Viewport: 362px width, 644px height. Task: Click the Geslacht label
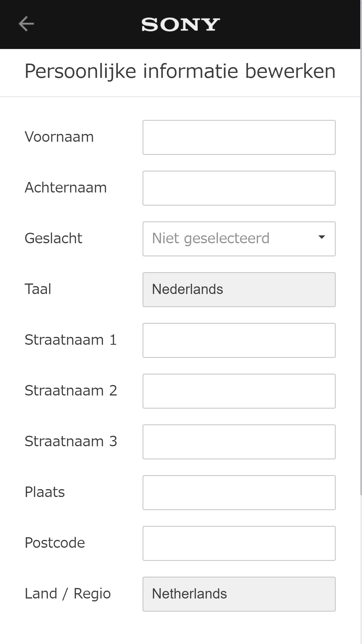point(53,238)
